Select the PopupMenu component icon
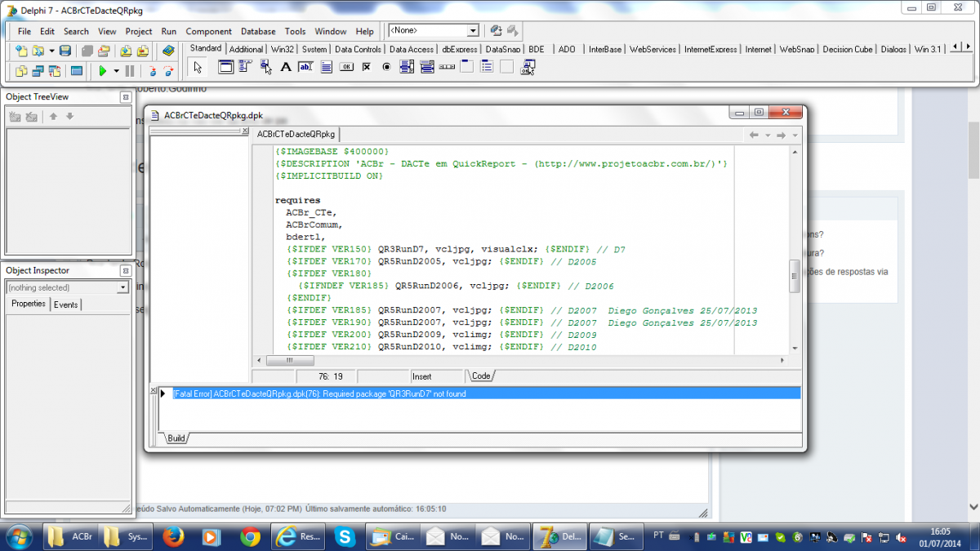The height and width of the screenshot is (551, 980). [266, 67]
